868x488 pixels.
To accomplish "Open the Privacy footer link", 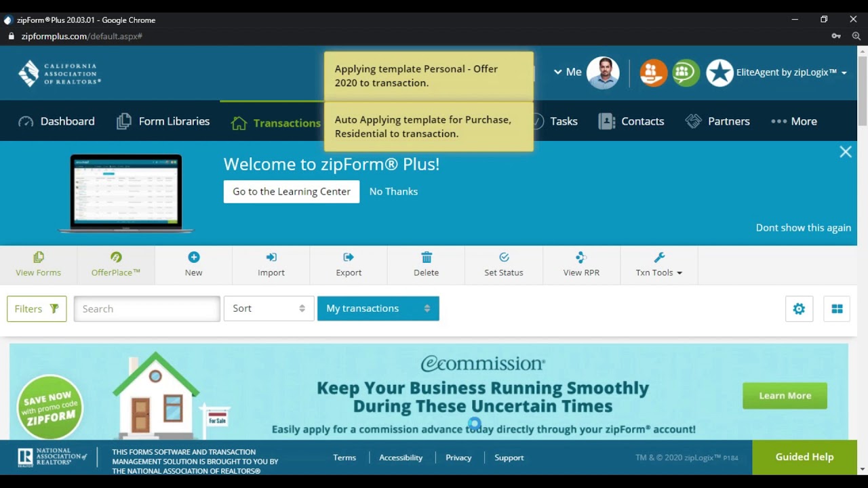I will [458, 457].
